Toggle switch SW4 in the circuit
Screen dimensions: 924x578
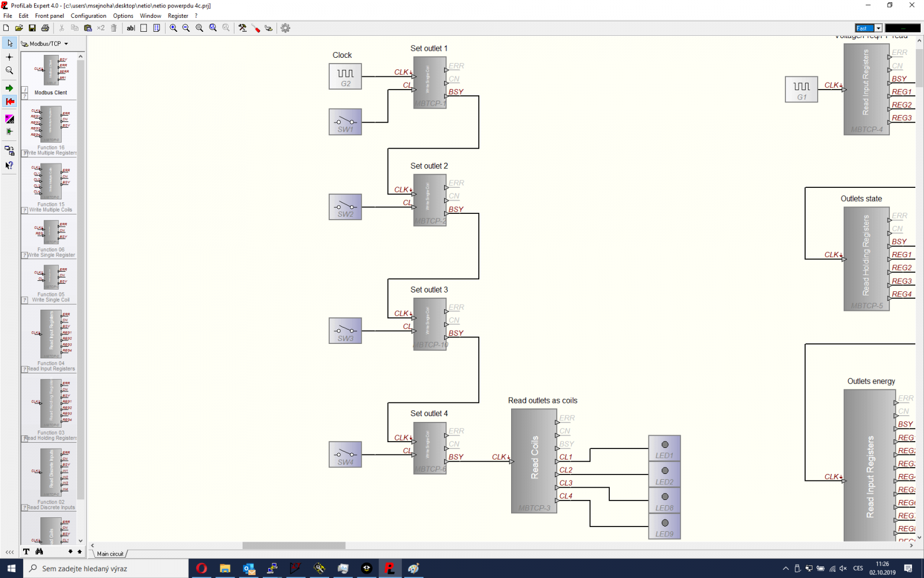tap(345, 454)
